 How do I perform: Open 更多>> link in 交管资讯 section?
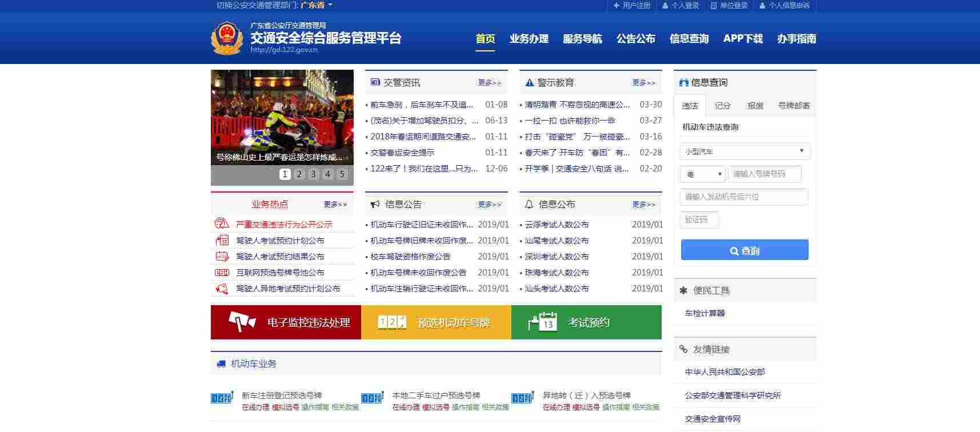click(490, 83)
